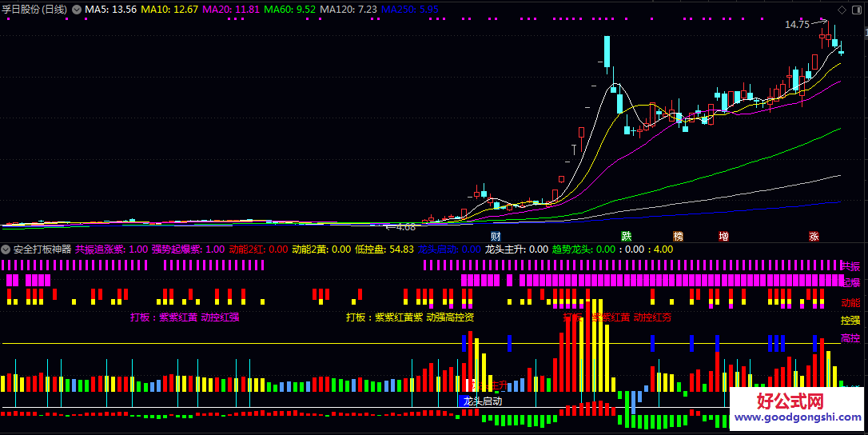Select the 孚日股份(日线) stock title
The height and width of the screenshot is (435, 868).
pos(35,10)
